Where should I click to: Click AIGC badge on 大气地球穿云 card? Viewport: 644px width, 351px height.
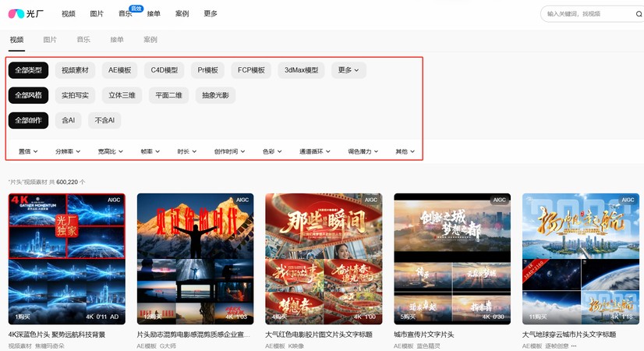[x=628, y=200]
